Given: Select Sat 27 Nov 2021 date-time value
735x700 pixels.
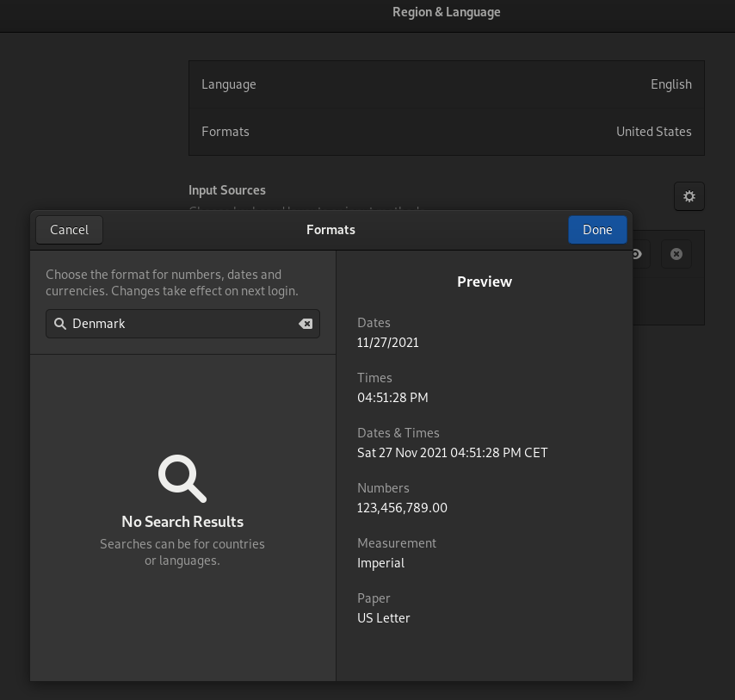Looking at the screenshot, I should (453, 453).
